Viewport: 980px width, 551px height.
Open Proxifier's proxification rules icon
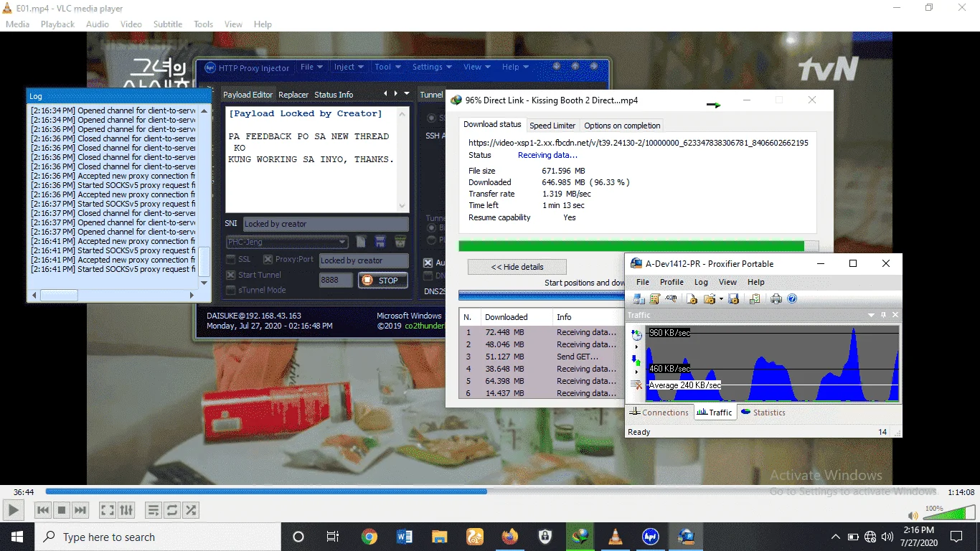click(654, 299)
